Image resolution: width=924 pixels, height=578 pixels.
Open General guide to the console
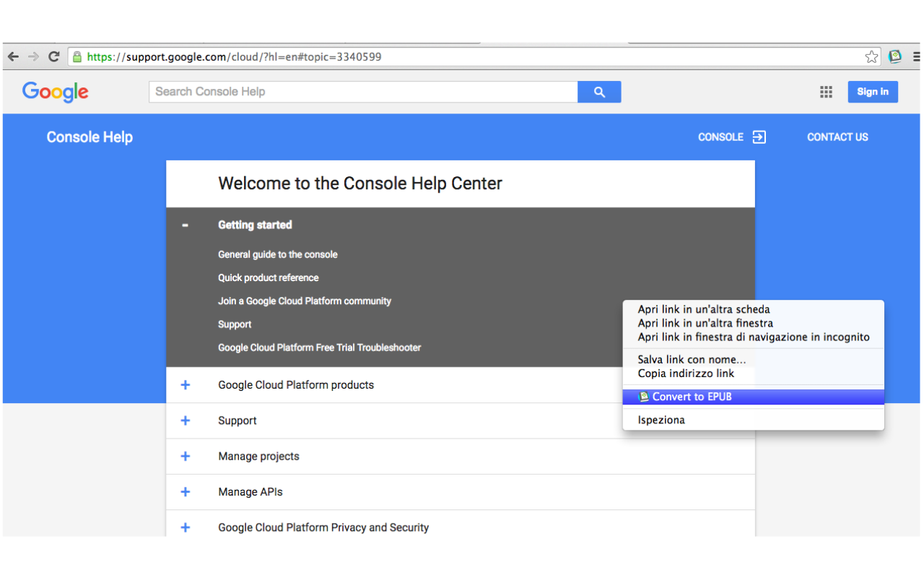(x=278, y=254)
